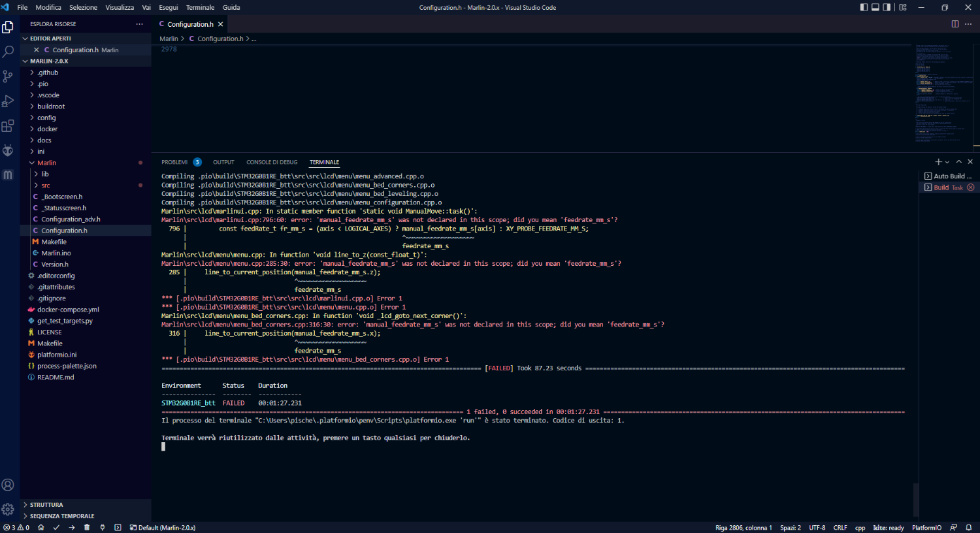
Task: Open the Terminale menu
Action: click(x=200, y=7)
